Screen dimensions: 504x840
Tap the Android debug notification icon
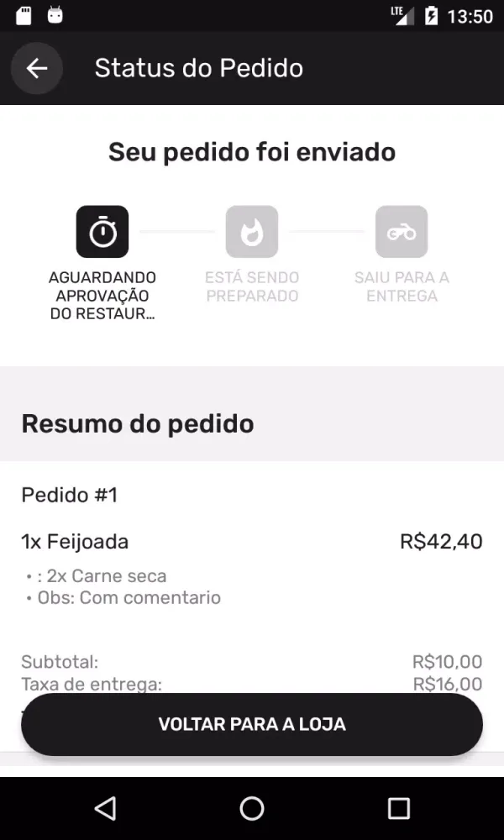55,15
